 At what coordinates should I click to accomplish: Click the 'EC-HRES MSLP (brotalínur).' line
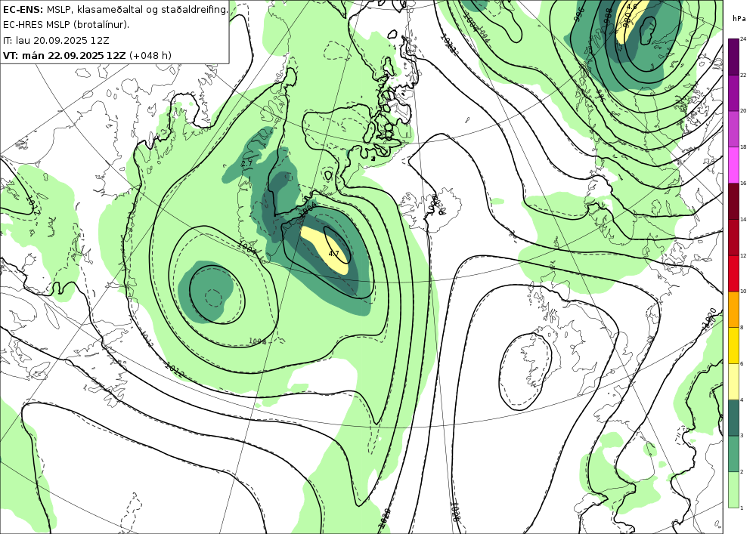tap(66, 25)
